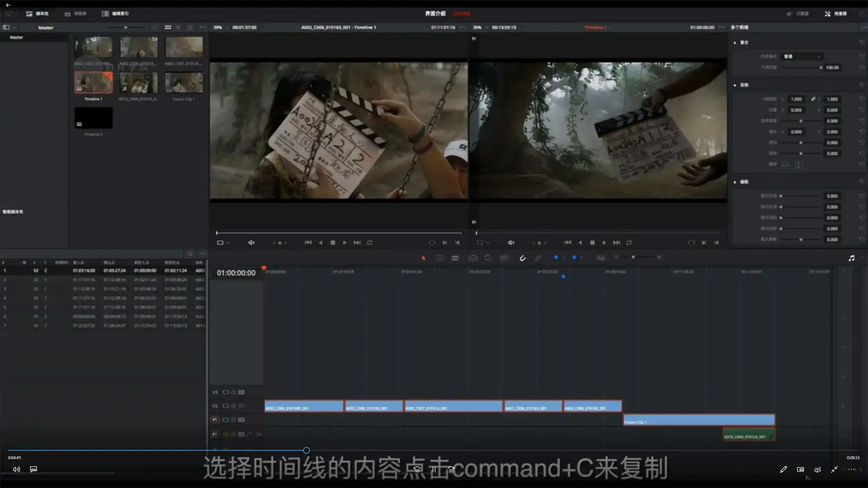Toggle the V1 track destination selector
Image resolution: width=868 pixels, height=488 pixels.
point(214,420)
